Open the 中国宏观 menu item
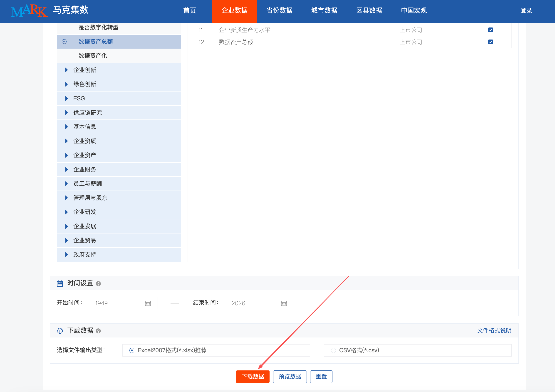 [413, 11]
